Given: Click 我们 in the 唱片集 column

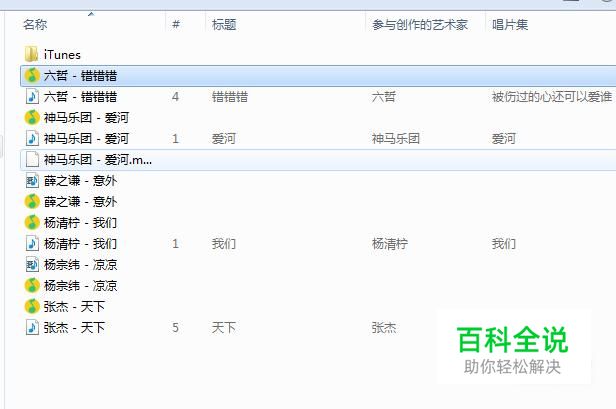Looking at the screenshot, I should tap(504, 244).
